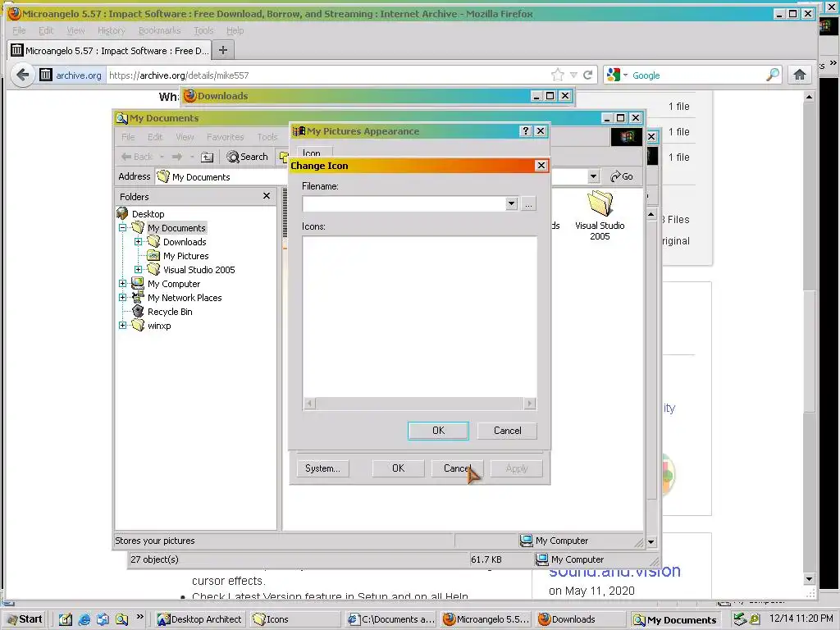Viewport: 840px width, 630px height.
Task: Click the Icons list left scroll arrow
Action: tap(309, 403)
